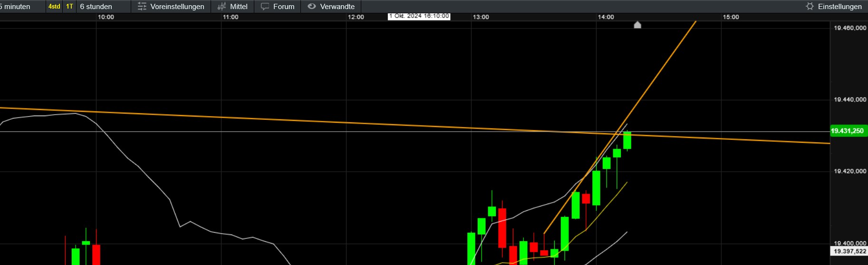Click the 10:00 time axis label
The width and height of the screenshot is (868, 265).
click(106, 17)
